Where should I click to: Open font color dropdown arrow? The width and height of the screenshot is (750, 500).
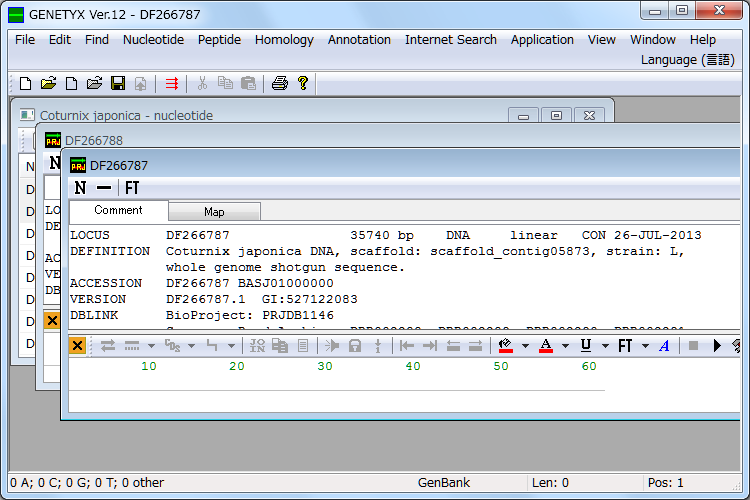pos(565,346)
